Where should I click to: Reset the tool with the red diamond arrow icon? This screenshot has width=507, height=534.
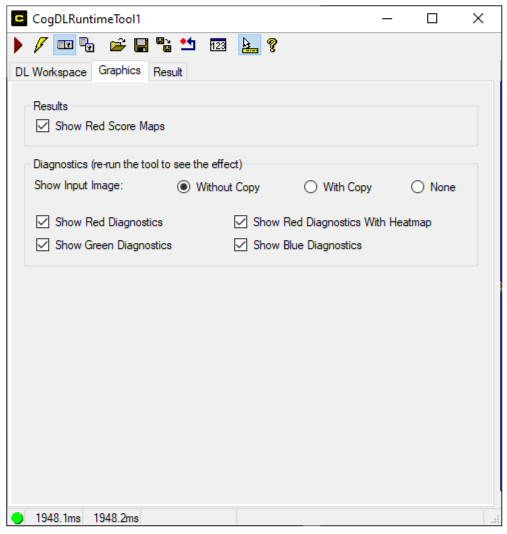click(188, 44)
